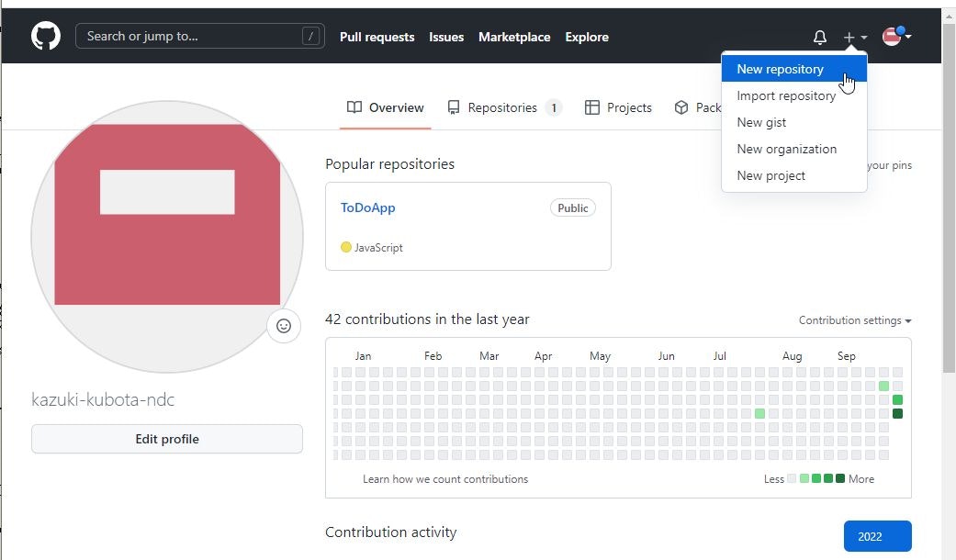Expand the Contribution settings dropdown
The image size is (956, 560).
pos(855,320)
